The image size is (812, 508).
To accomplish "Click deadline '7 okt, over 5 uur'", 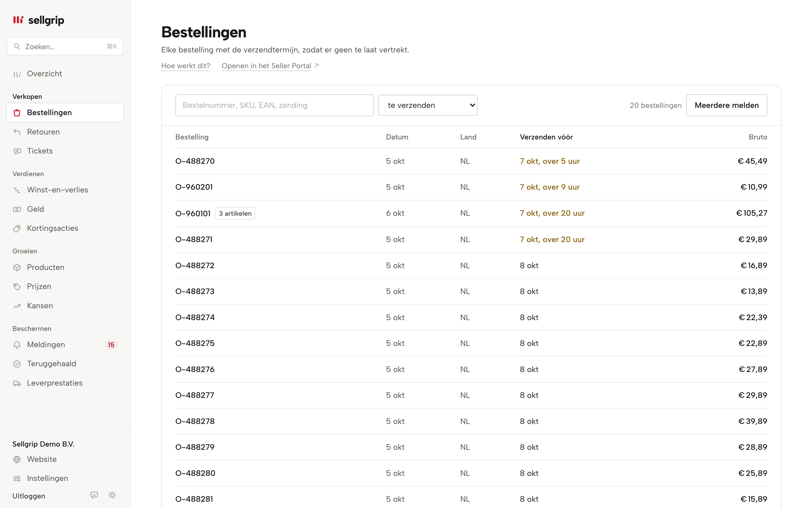I will pos(550,161).
